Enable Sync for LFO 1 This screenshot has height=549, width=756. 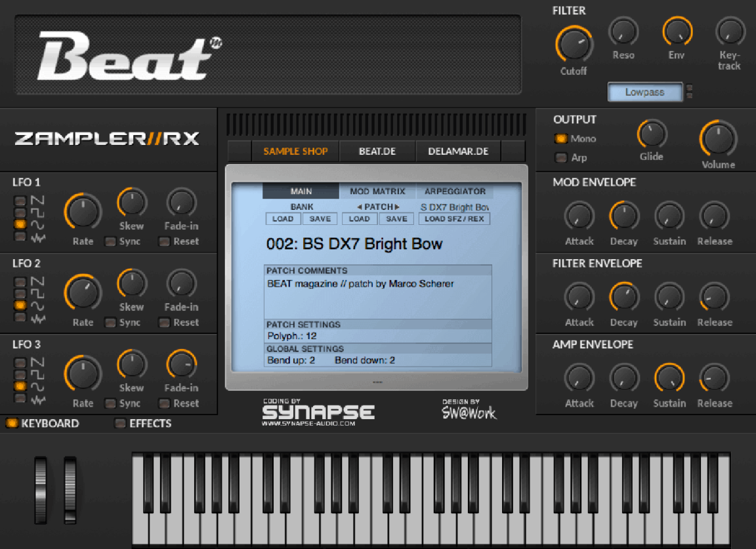click(x=110, y=241)
